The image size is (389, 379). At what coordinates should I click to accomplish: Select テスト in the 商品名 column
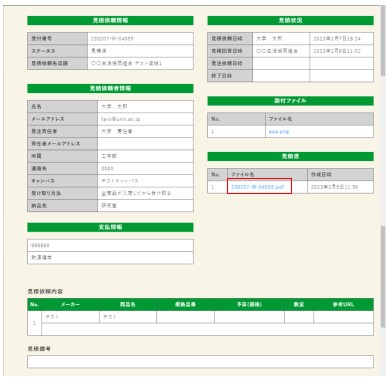coord(110,317)
